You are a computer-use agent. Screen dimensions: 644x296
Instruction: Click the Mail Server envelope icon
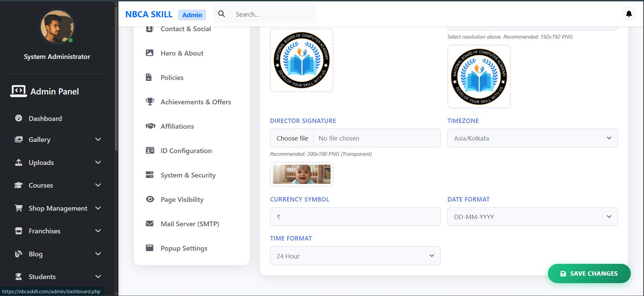tap(150, 224)
